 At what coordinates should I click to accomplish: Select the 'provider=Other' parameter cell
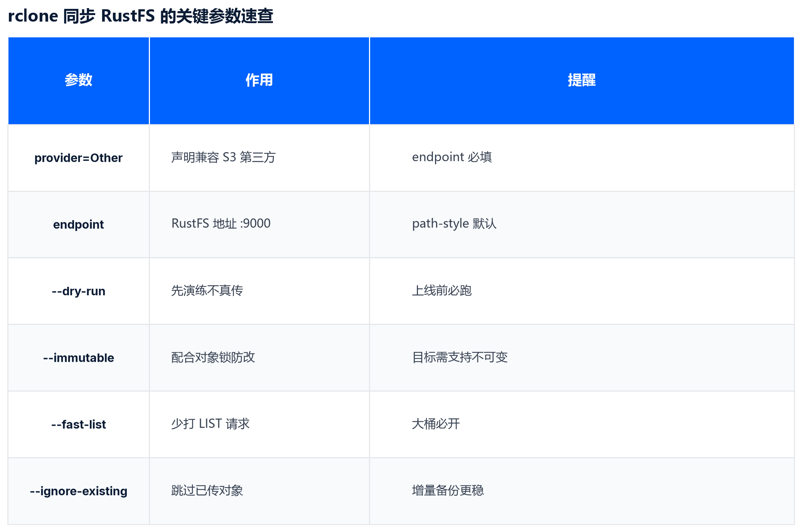point(79,158)
